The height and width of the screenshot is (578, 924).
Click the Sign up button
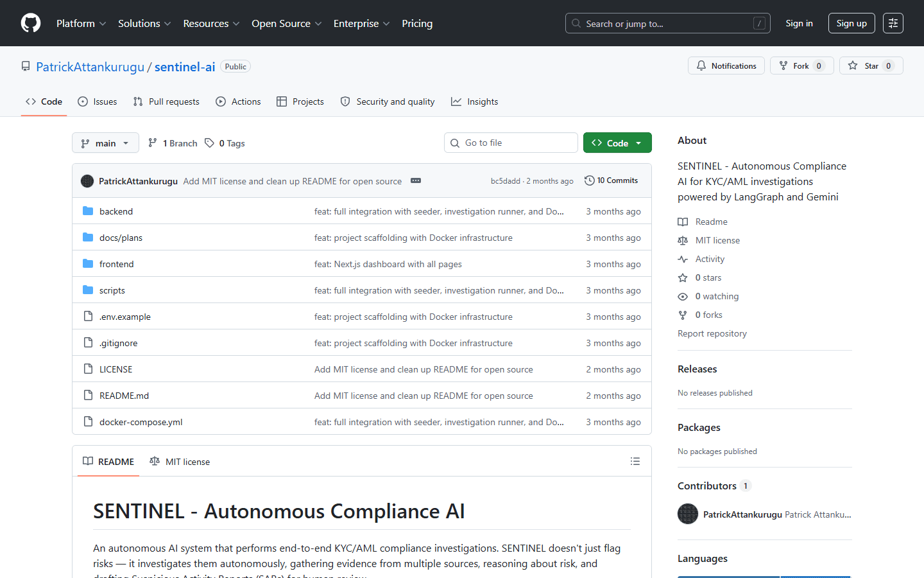coord(851,23)
